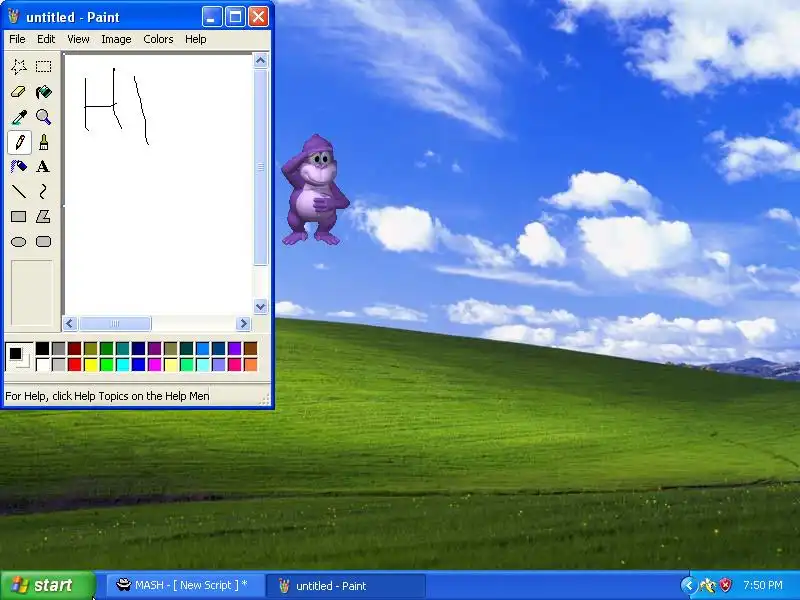The height and width of the screenshot is (600, 800).
Task: Choose the orange color swatch
Action: [251, 364]
